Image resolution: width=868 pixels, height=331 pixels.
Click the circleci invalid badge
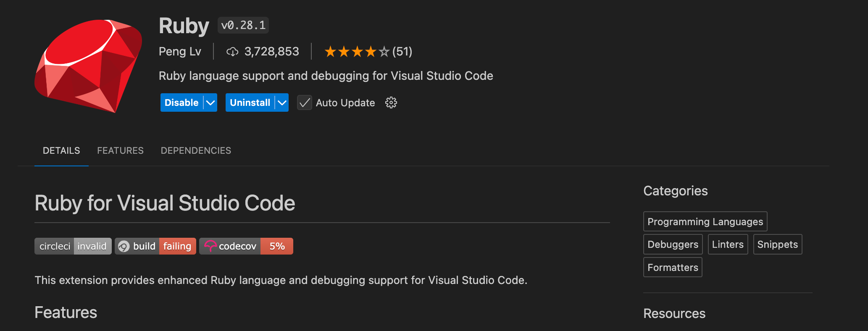[73, 246]
